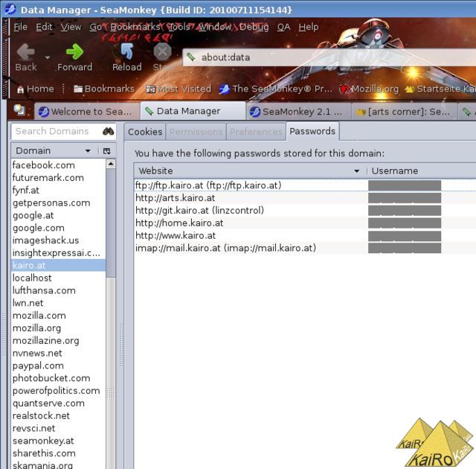The image size is (476, 469).
Task: Click the Reload icon
Action: pyautogui.click(x=127, y=51)
